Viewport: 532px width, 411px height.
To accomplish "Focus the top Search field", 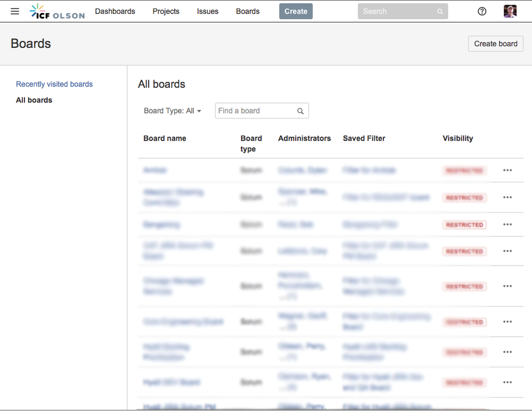I will (403, 11).
